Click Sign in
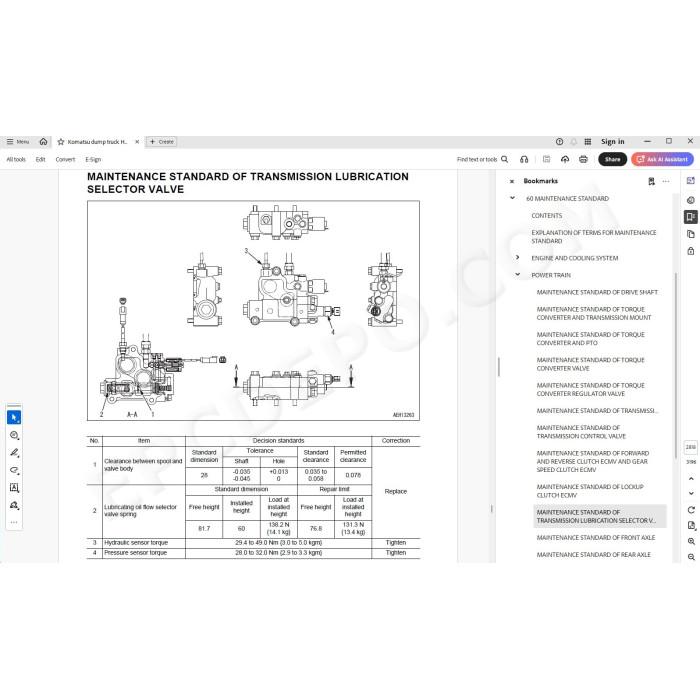Image resolution: width=700 pixels, height=700 pixels. coord(612,142)
